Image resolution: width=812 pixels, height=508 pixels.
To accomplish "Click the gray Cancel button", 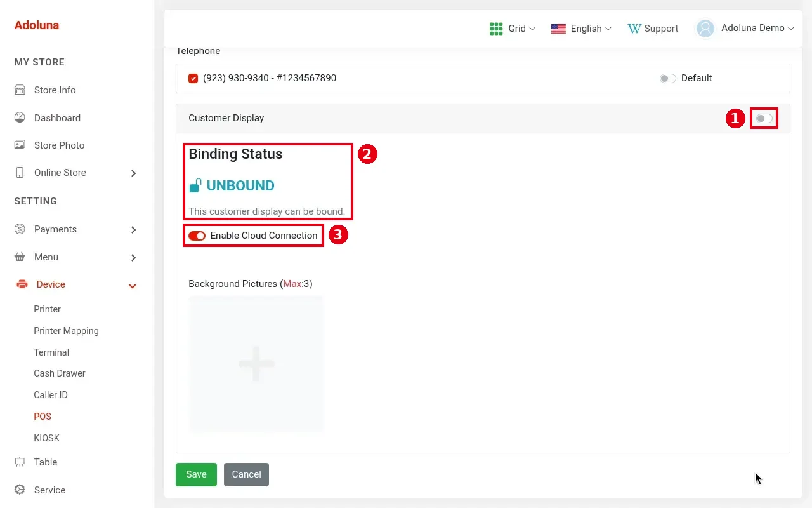I will pyautogui.click(x=246, y=474).
